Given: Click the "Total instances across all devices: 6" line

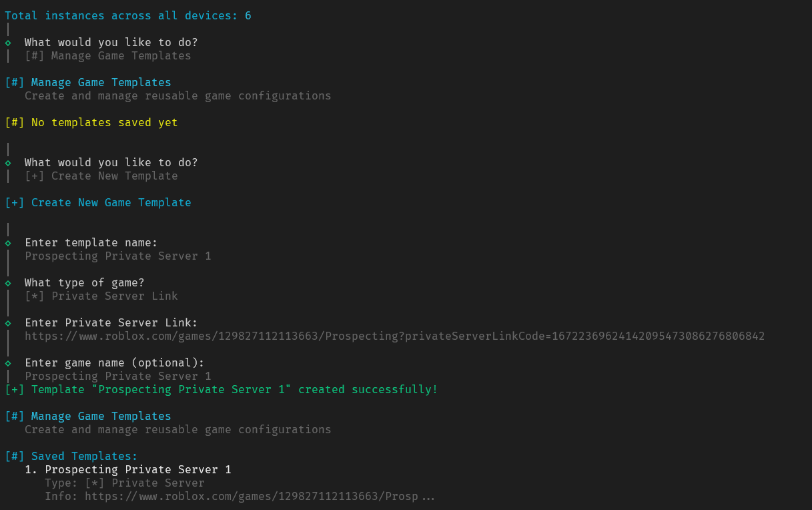Looking at the screenshot, I should 128,15.
